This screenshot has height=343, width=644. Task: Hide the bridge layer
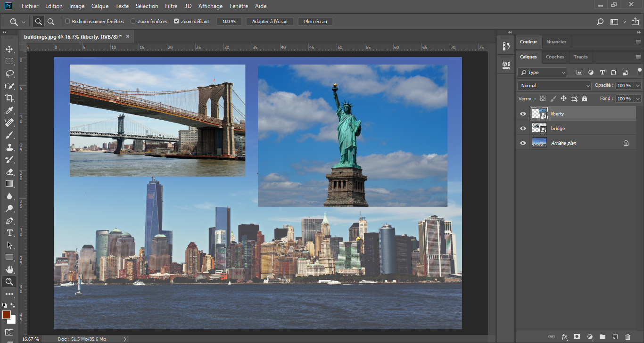522,128
